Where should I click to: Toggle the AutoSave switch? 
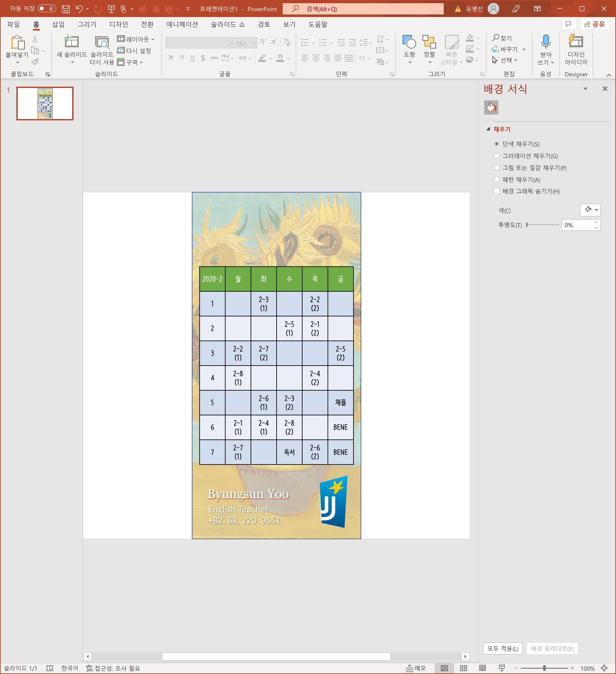(47, 9)
